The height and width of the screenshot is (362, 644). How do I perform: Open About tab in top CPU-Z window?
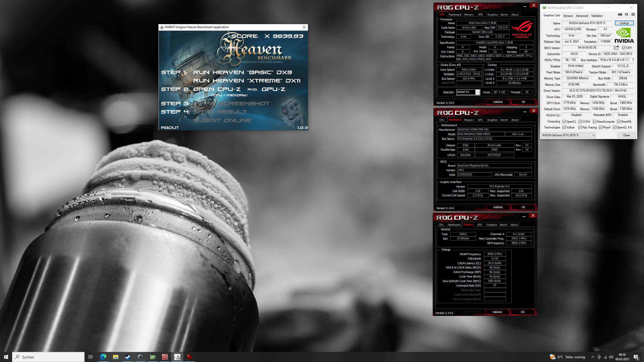tap(515, 15)
